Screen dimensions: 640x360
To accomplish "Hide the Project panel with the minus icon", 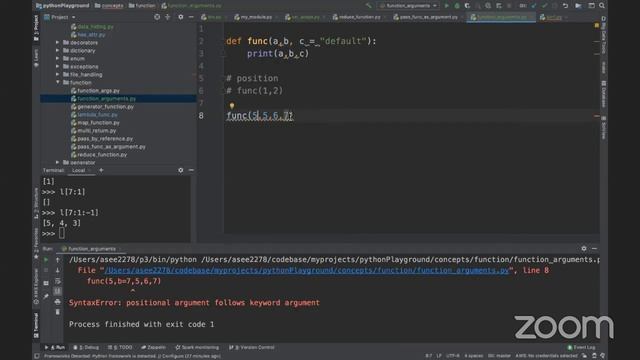I will click(191, 17).
